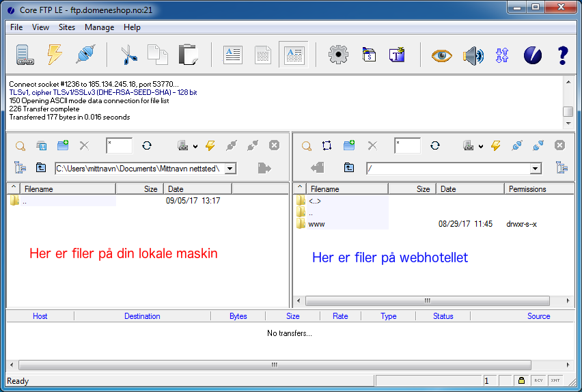Click the remote pane filter input field
582x392 pixels.
408,145
